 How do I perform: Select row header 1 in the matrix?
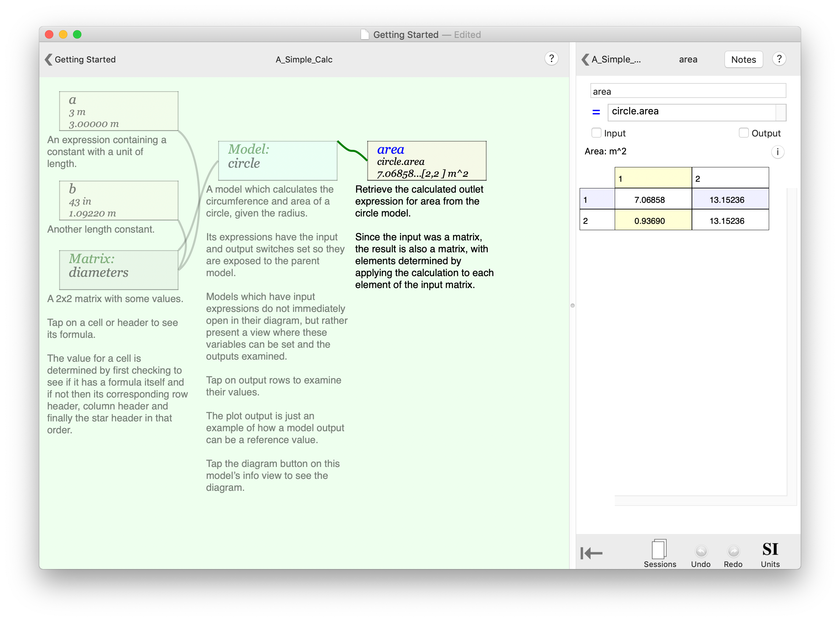(597, 199)
